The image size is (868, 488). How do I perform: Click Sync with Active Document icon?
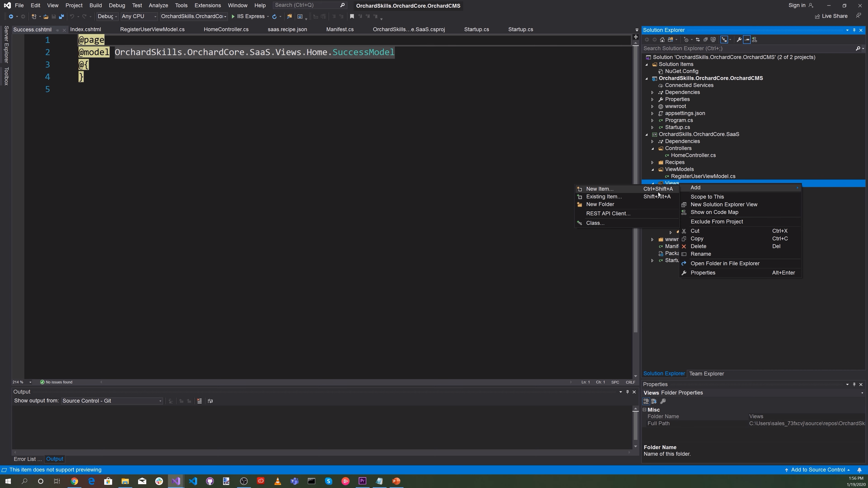click(x=698, y=40)
